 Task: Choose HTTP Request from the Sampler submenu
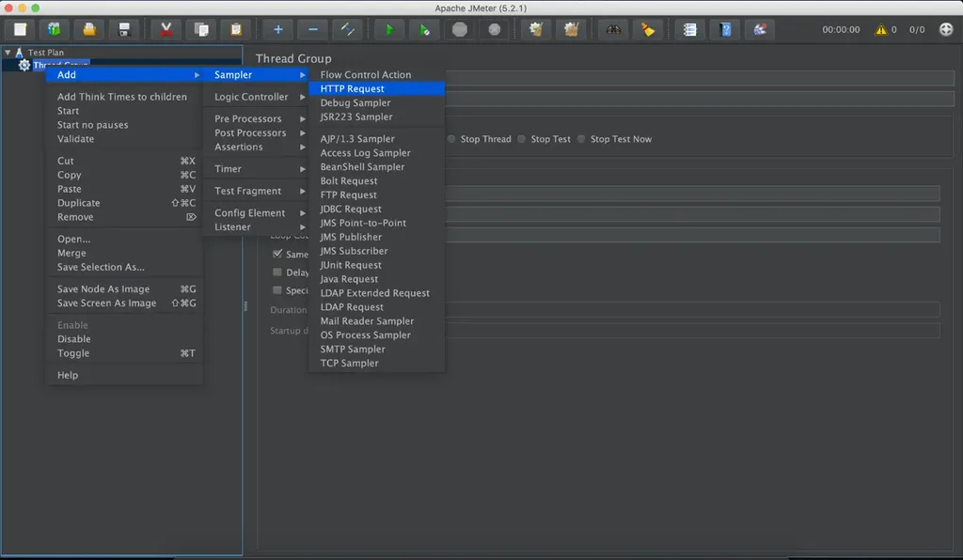point(376,89)
